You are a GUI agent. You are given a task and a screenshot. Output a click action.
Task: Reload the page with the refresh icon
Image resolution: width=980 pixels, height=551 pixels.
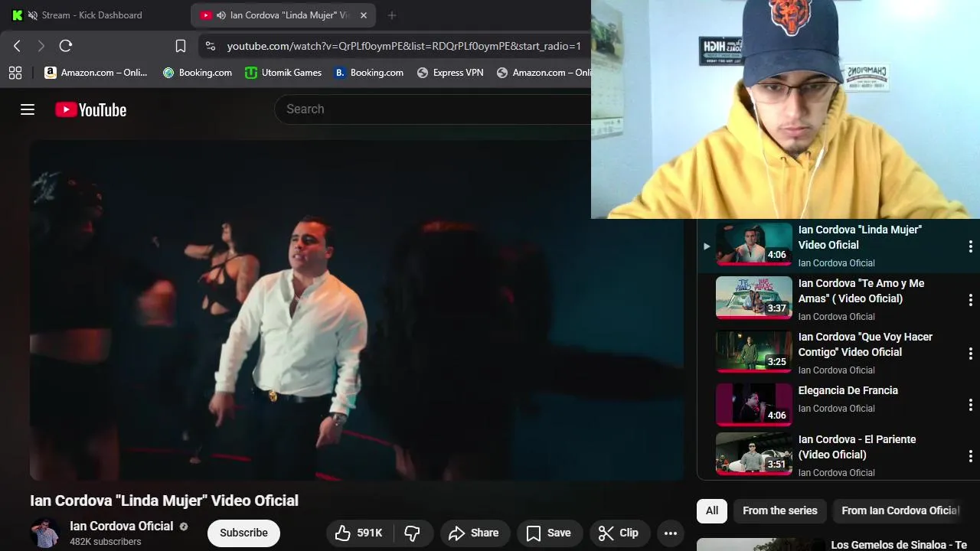point(66,46)
